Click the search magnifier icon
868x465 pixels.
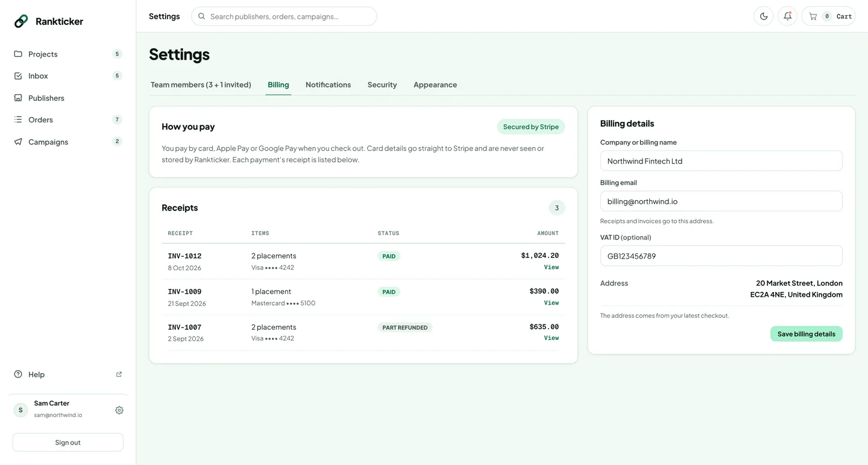click(x=202, y=16)
